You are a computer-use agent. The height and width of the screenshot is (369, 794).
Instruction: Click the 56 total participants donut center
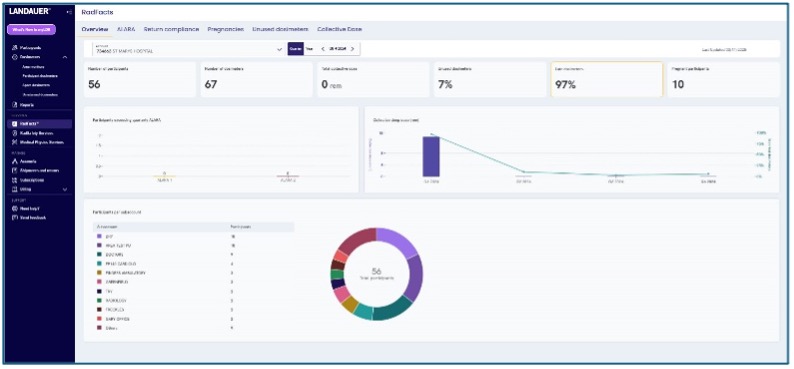(376, 274)
